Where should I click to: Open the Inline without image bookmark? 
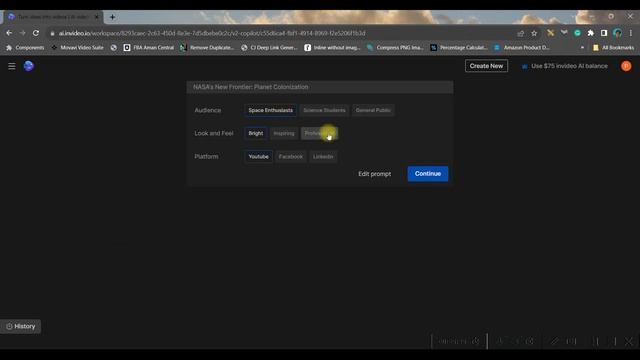333,48
